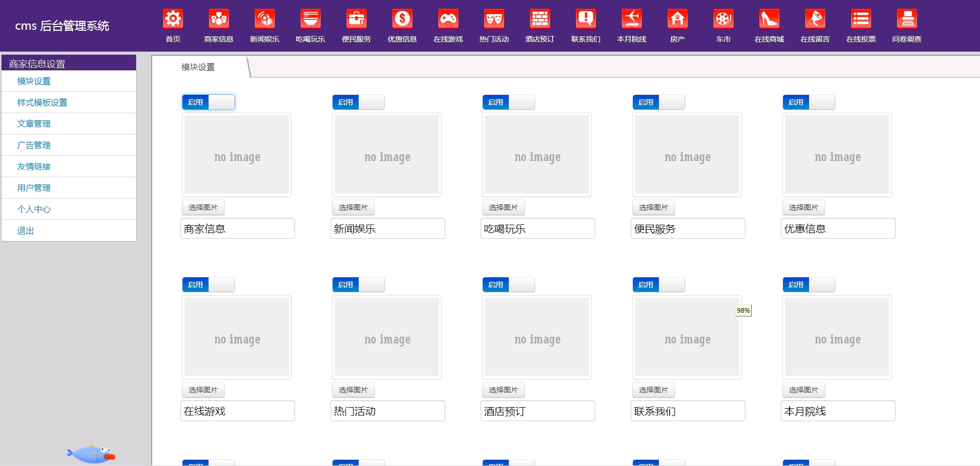The height and width of the screenshot is (466, 980).
Task: Open the 房产 house icon
Action: point(678,19)
